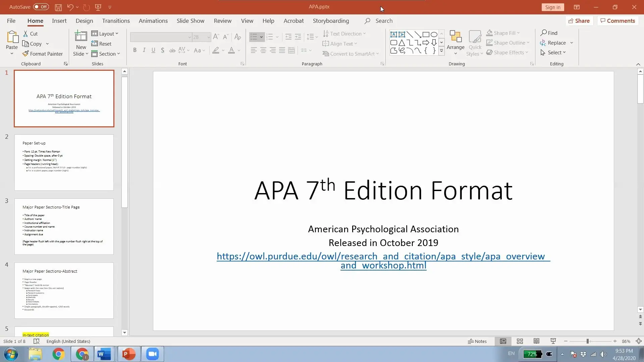Click Start From Beginning presentation icon
Screen dimensions: 644x362
tap(98, 7)
